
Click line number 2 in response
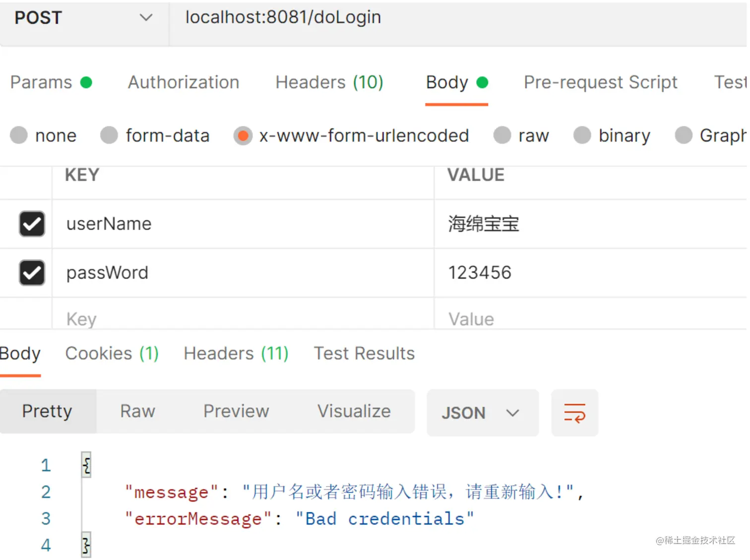[46, 492]
